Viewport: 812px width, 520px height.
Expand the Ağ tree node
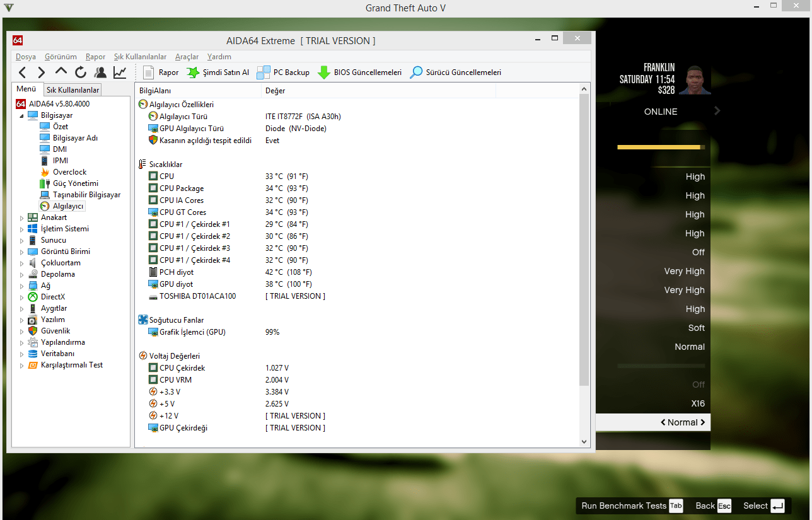click(21, 286)
